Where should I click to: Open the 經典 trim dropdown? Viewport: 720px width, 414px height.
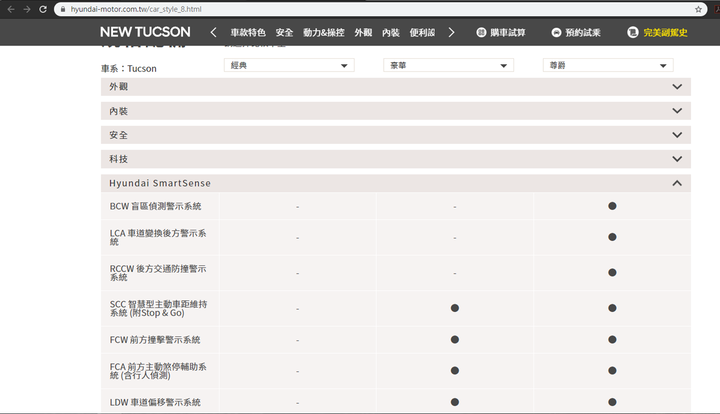[x=289, y=65]
